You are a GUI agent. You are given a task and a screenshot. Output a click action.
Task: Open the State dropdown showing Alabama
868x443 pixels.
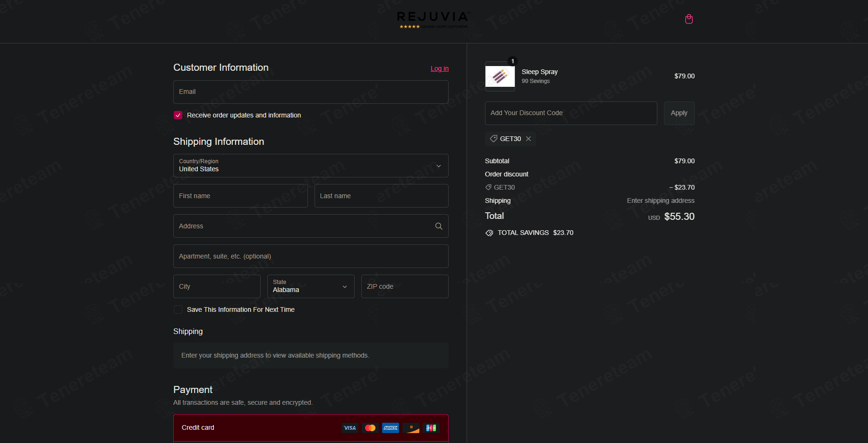pyautogui.click(x=311, y=286)
